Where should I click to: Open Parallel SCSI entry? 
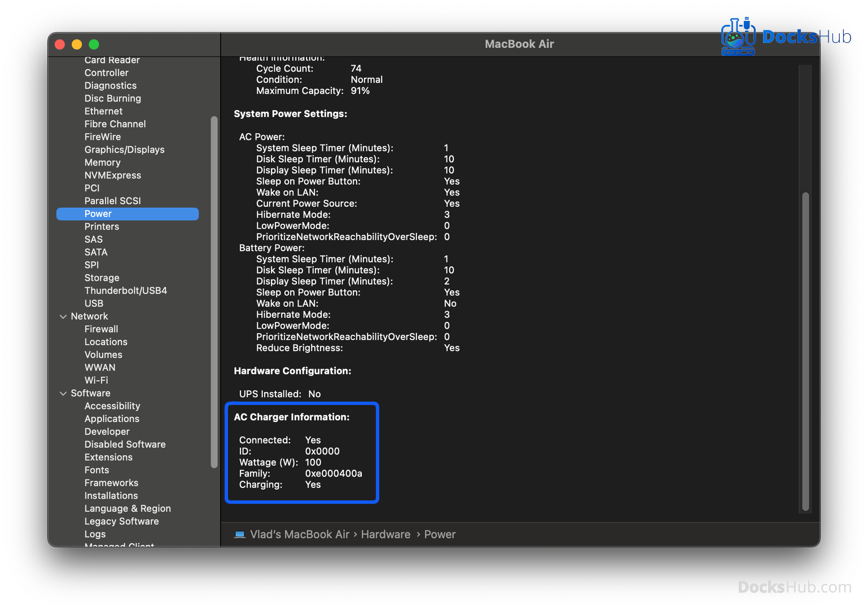pos(113,201)
